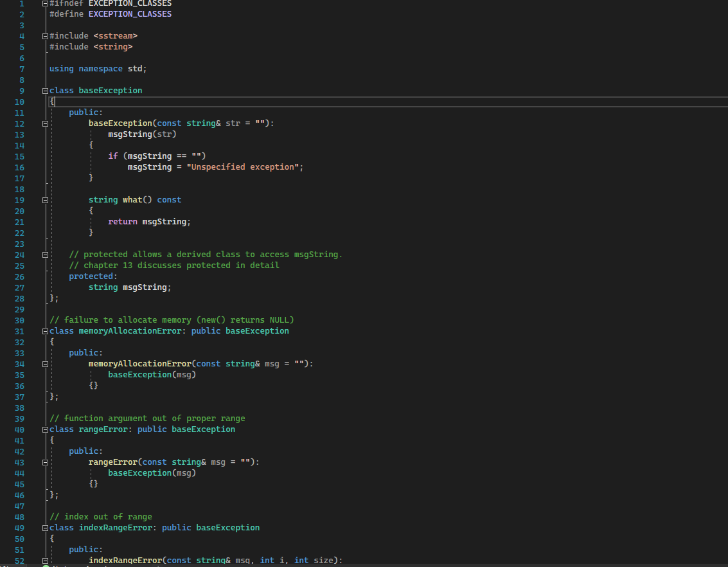Collapse the protected comment block at line 24

pos(45,255)
